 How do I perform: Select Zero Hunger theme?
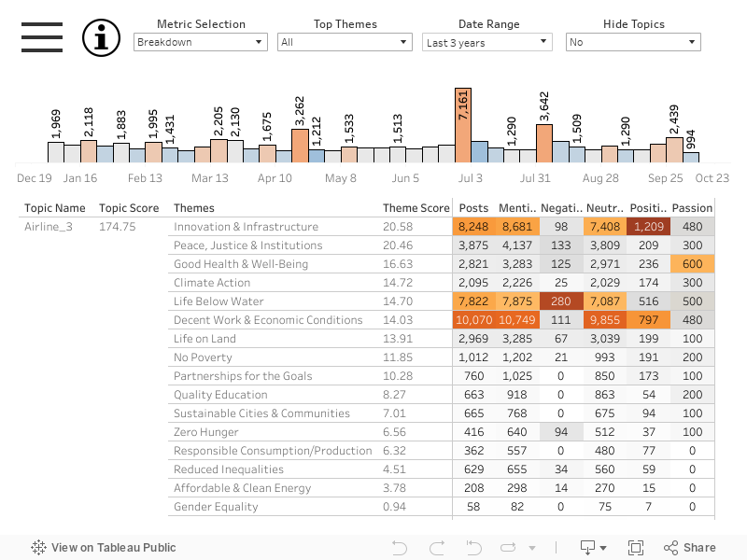click(205, 432)
